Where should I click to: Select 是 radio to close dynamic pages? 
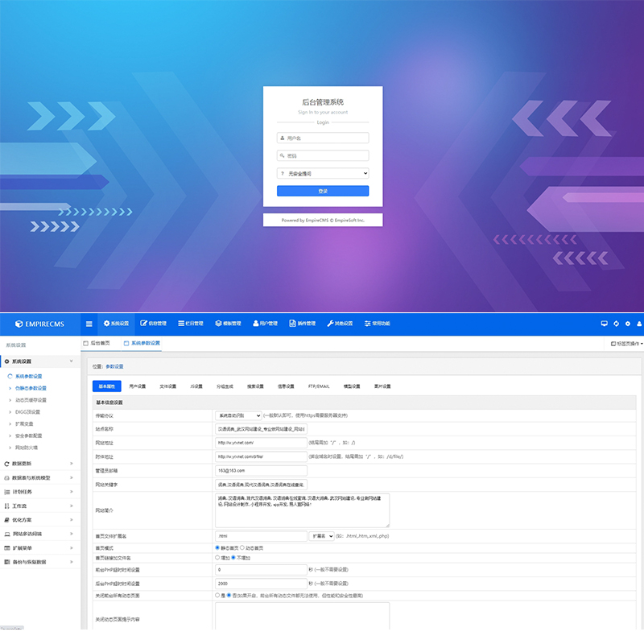click(x=217, y=595)
